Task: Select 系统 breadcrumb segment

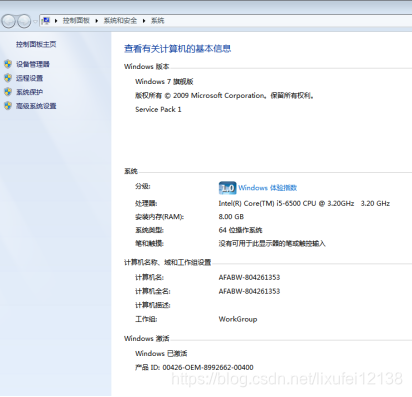Action: tap(158, 21)
